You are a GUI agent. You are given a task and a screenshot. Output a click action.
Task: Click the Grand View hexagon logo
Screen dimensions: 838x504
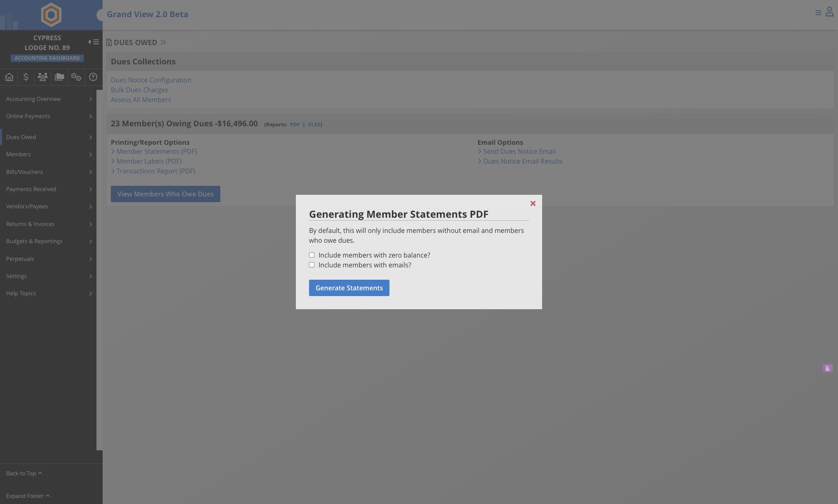[x=51, y=15]
